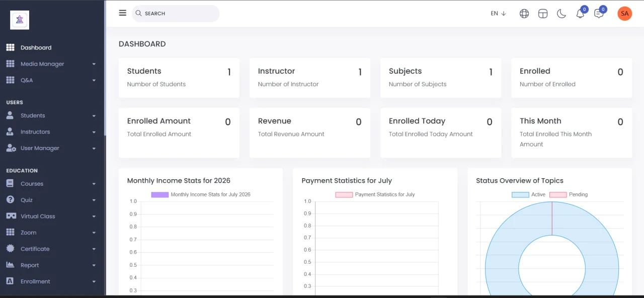Toggle the hamburger sidebar menu
Viewport: 644px width, 298px height.
click(x=123, y=13)
